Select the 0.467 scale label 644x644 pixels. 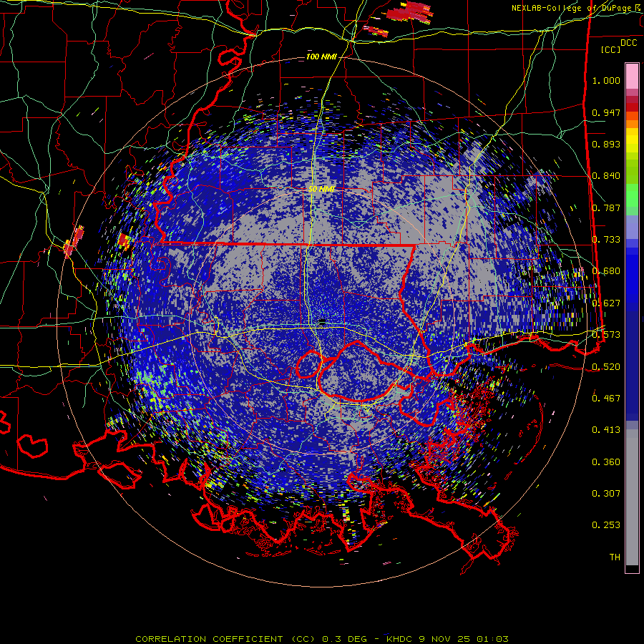click(x=606, y=398)
